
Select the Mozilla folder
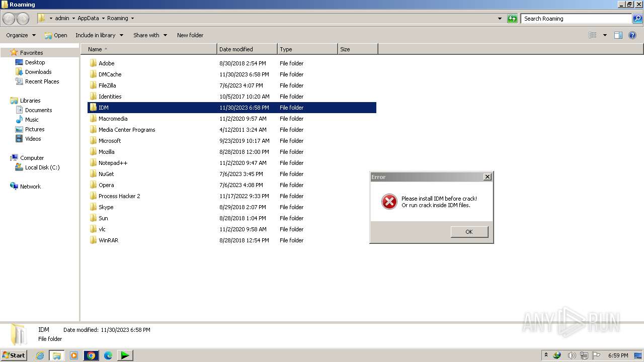[x=231, y=152]
